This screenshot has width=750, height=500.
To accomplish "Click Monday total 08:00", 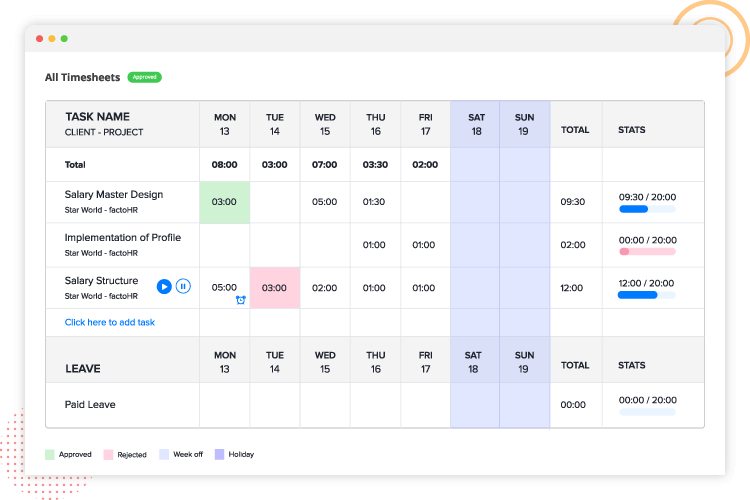I will tap(224, 165).
